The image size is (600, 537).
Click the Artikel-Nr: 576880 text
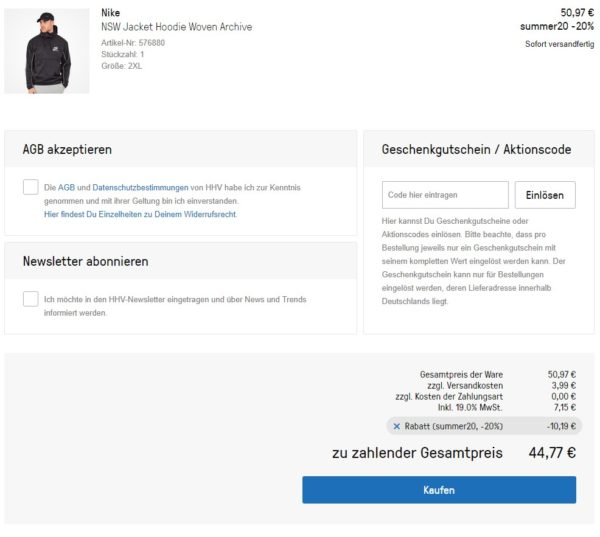tap(133, 43)
